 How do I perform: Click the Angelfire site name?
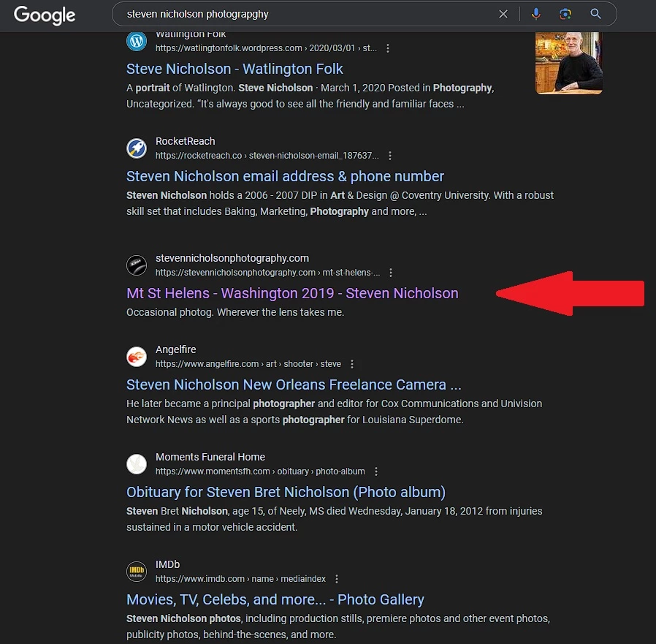(176, 349)
